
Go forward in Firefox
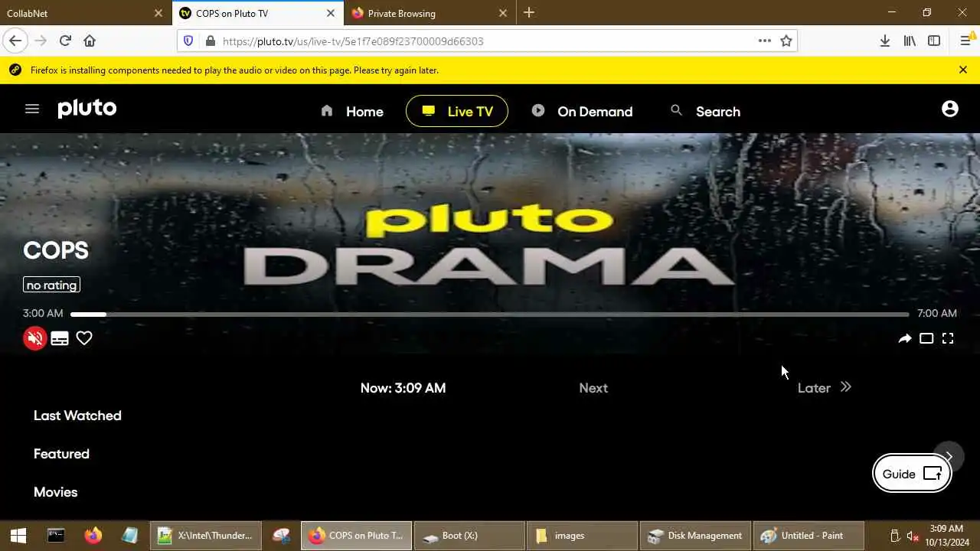coord(41,41)
